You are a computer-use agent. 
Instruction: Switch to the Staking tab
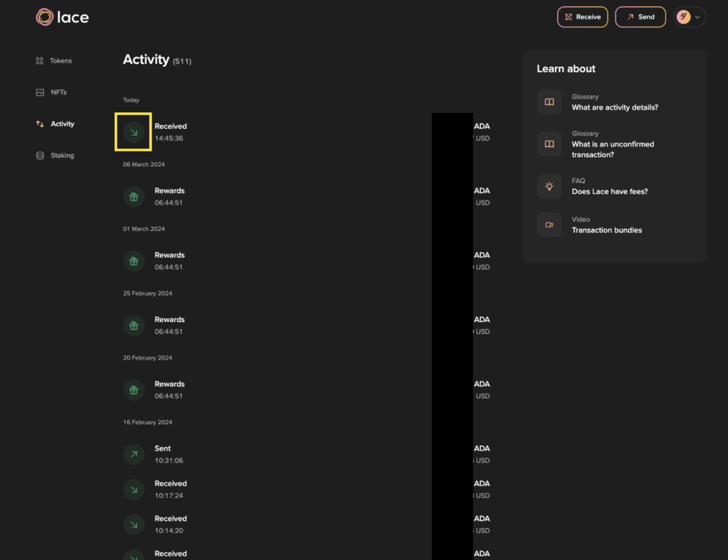pos(62,156)
